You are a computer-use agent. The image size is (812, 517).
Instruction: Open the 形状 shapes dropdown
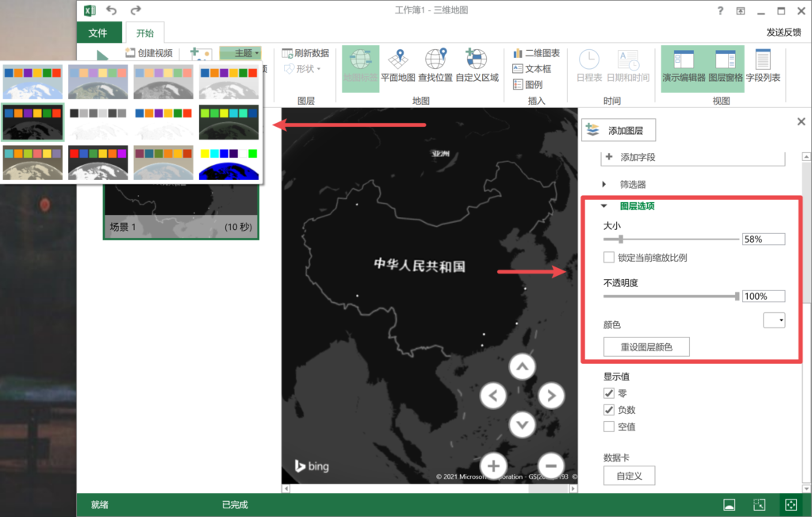coord(302,69)
